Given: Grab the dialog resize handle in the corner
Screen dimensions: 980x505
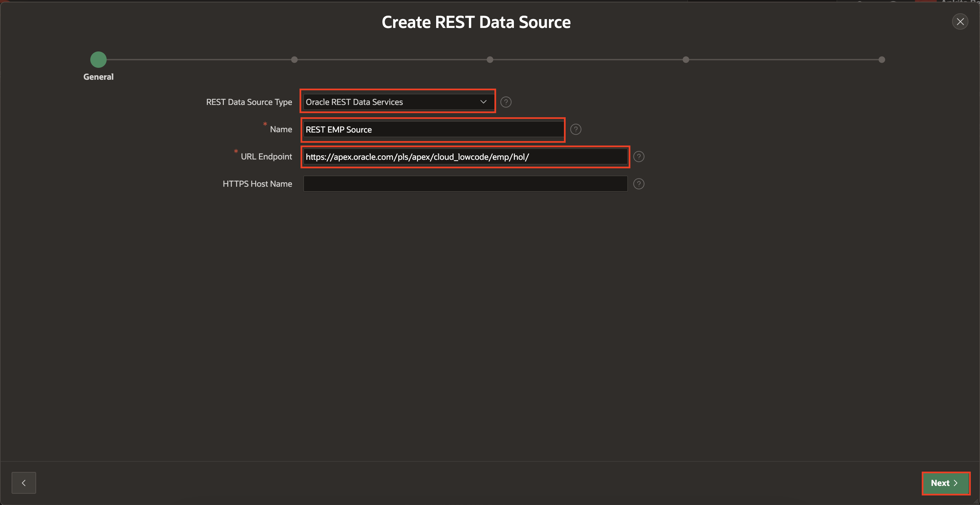Looking at the screenshot, I should (x=976, y=502).
